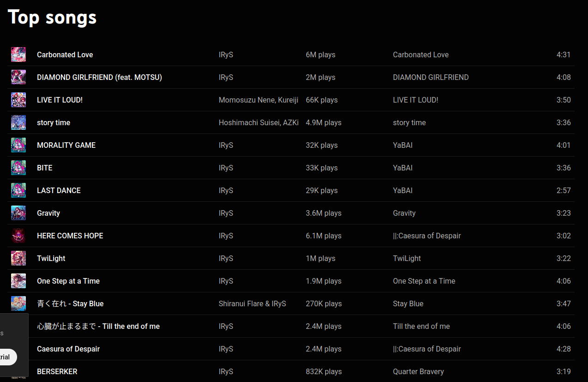Select the LIVE IT LOUD! song title

(x=60, y=100)
